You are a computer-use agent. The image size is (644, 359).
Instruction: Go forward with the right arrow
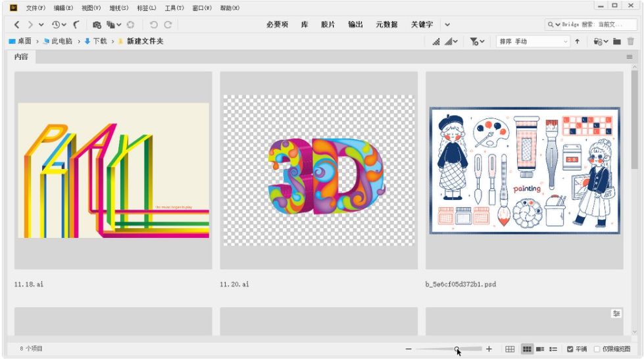(30, 24)
